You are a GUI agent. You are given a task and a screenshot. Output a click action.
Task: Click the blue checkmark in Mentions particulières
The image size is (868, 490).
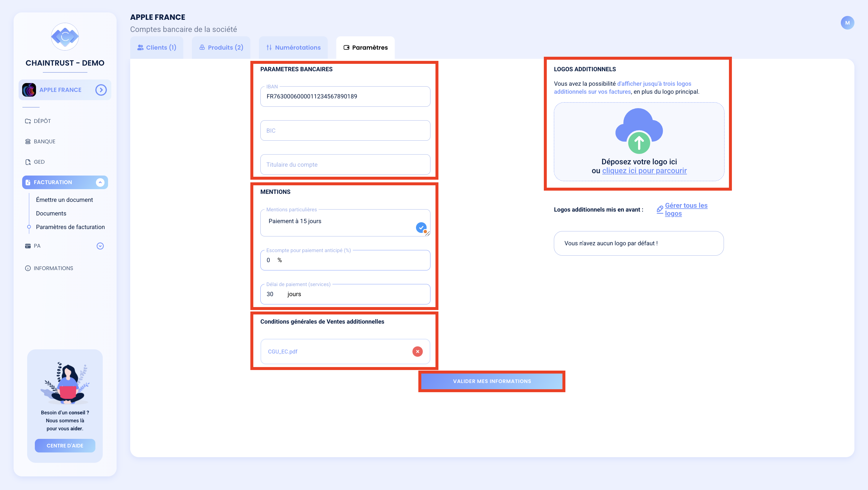421,228
